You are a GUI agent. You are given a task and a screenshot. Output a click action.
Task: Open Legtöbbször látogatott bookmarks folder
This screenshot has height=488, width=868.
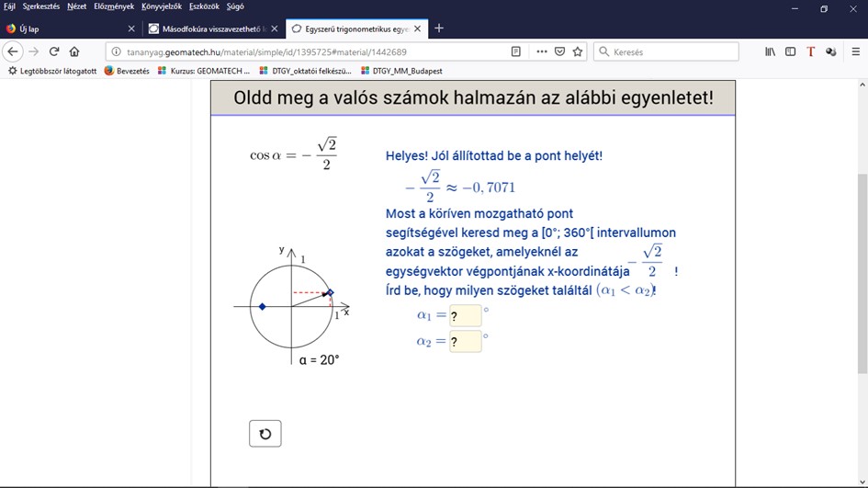tap(52, 71)
